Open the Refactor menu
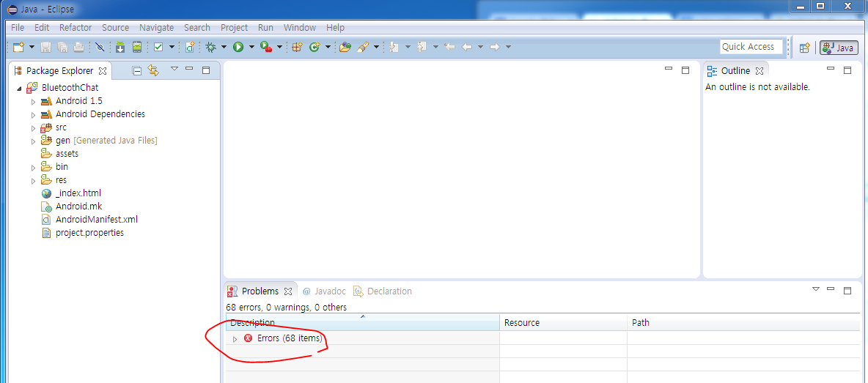Screen dimensions: 868x383 coord(76,28)
